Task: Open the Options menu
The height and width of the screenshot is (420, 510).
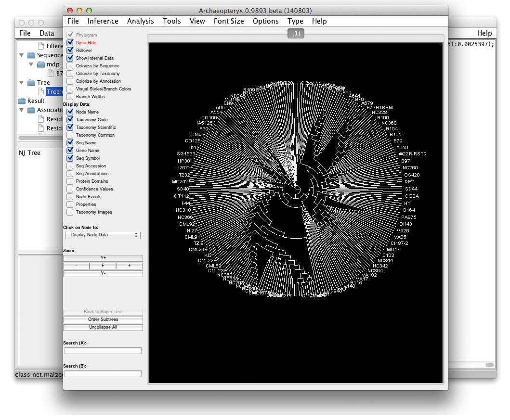Action: click(265, 21)
